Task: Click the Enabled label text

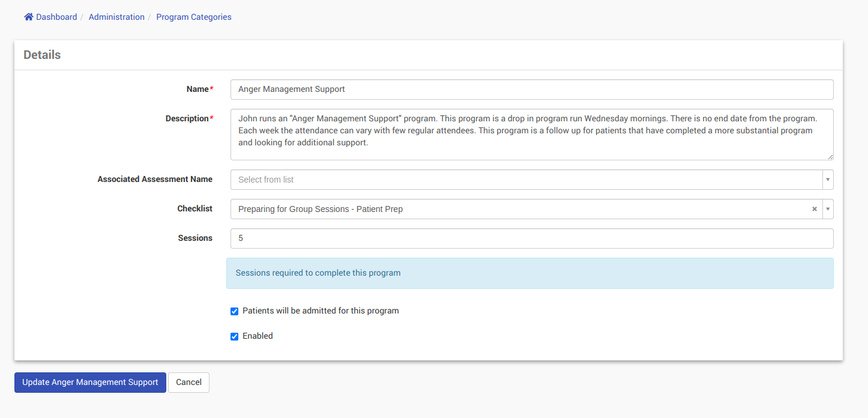Action: 258,336
